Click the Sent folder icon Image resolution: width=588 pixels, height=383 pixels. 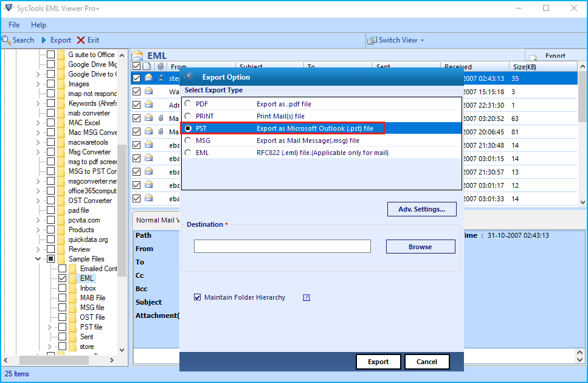73,337
